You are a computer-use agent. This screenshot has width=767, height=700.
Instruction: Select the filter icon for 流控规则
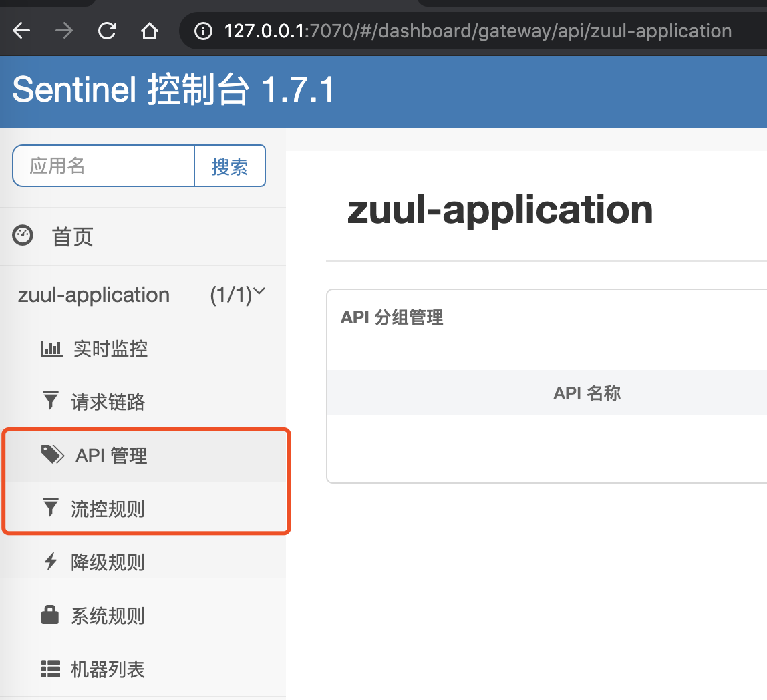click(51, 508)
